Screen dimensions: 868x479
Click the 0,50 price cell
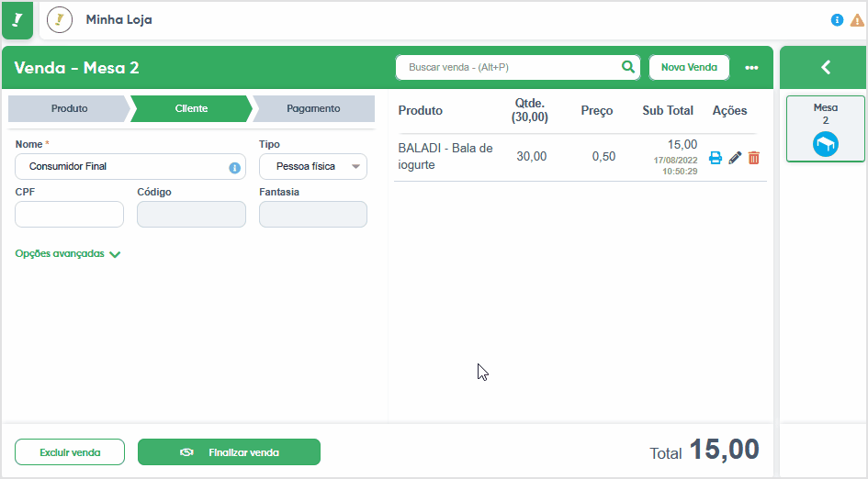(x=603, y=157)
